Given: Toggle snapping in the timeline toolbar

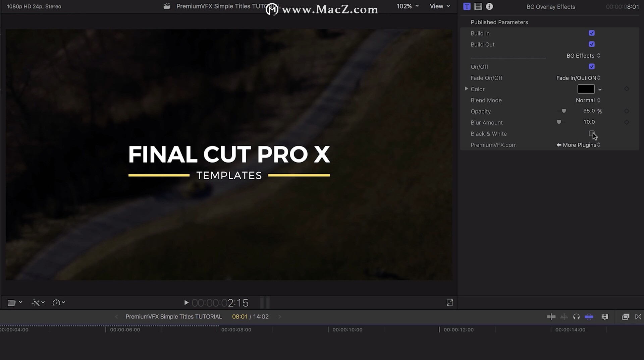Looking at the screenshot, I should coord(589,316).
